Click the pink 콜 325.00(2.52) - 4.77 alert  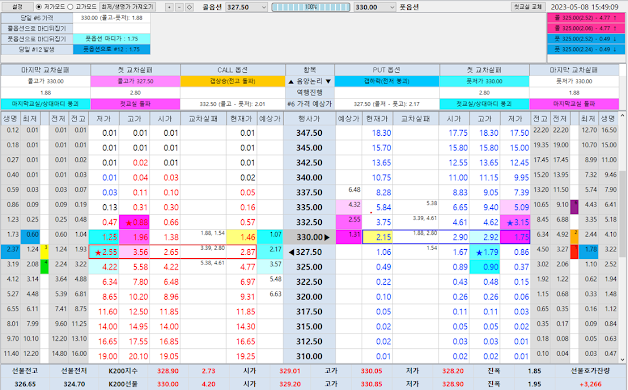(x=586, y=18)
